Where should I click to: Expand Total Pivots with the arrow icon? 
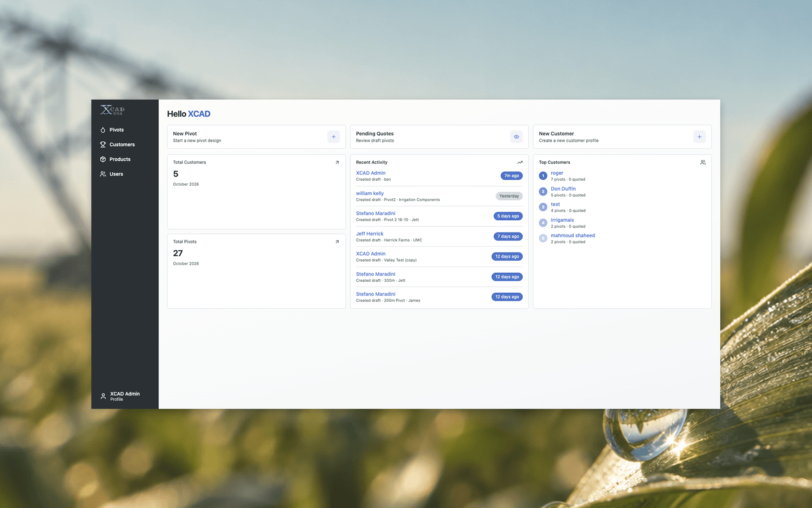[337, 242]
